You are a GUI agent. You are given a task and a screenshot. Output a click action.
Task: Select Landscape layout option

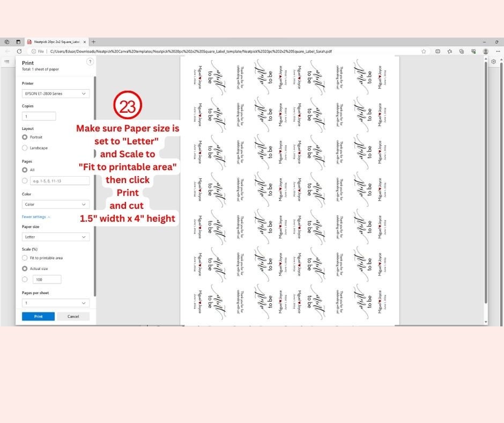(25, 148)
